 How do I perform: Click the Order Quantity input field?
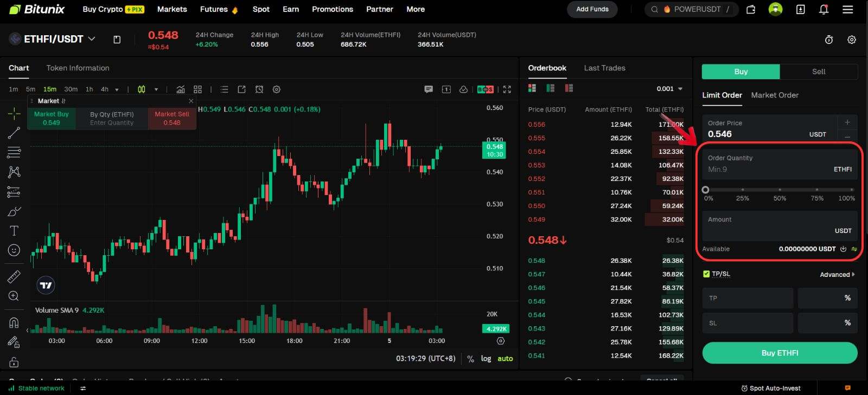780,164
